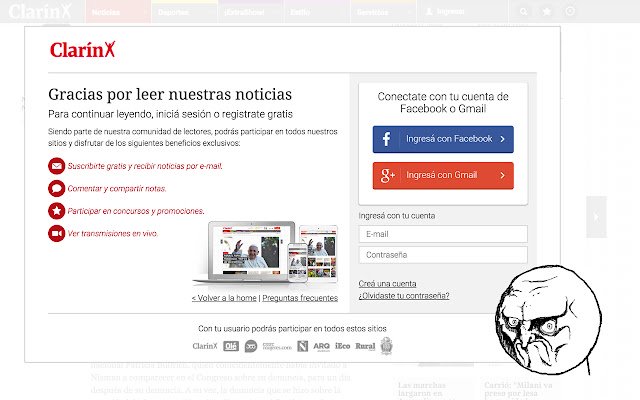Image resolution: width=640 pixels, height=400 pixels.
Task: Click the round 365 site logo
Action: (x=251, y=346)
